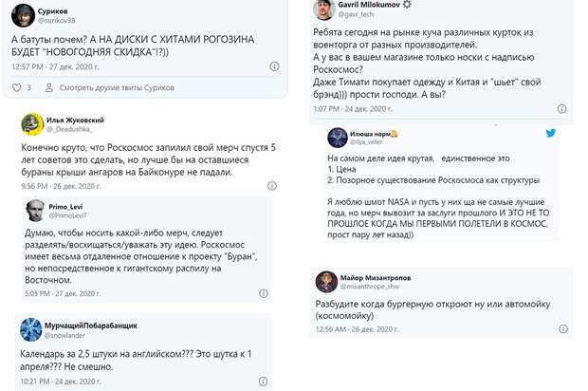Click the info icon on Gavril Milokumov's tweet
This screenshot has height=391, width=588.
[561, 109]
